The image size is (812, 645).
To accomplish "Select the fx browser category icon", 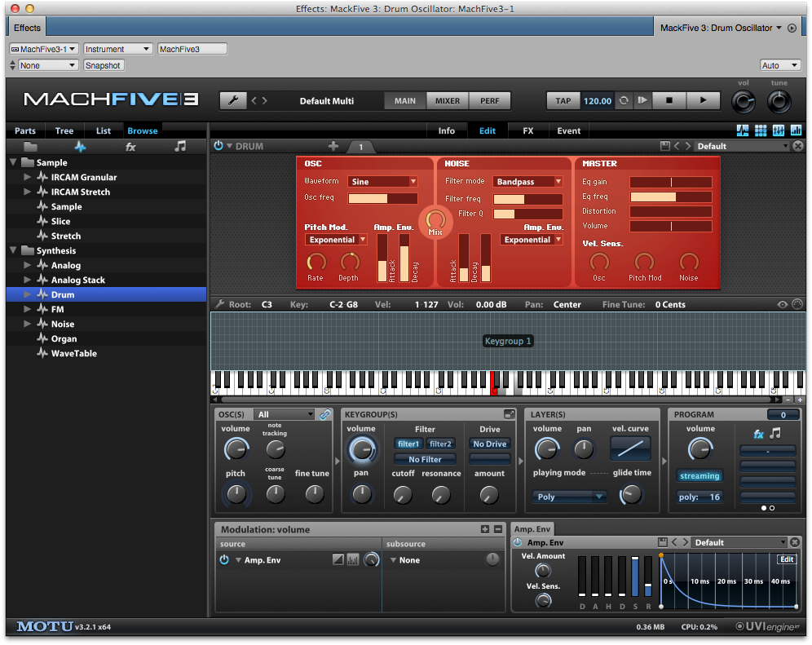I will 130,147.
